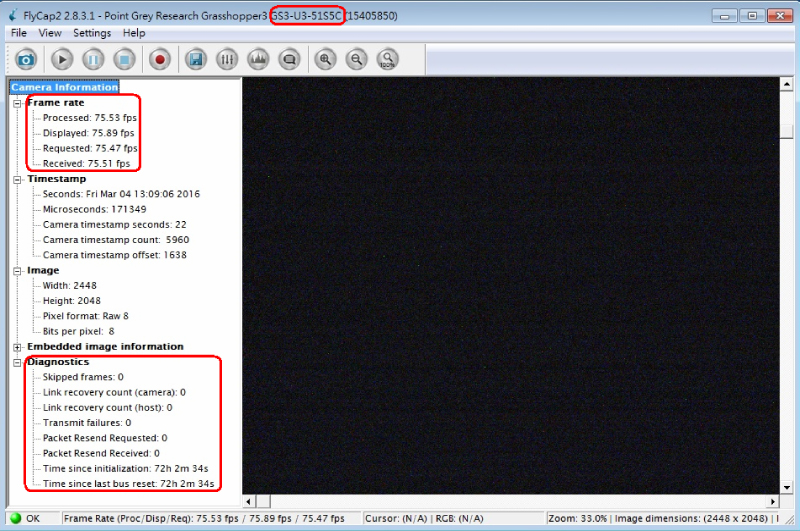Image resolution: width=800 pixels, height=531 pixels.
Task: Zoom out of the image
Action: pyautogui.click(x=356, y=59)
